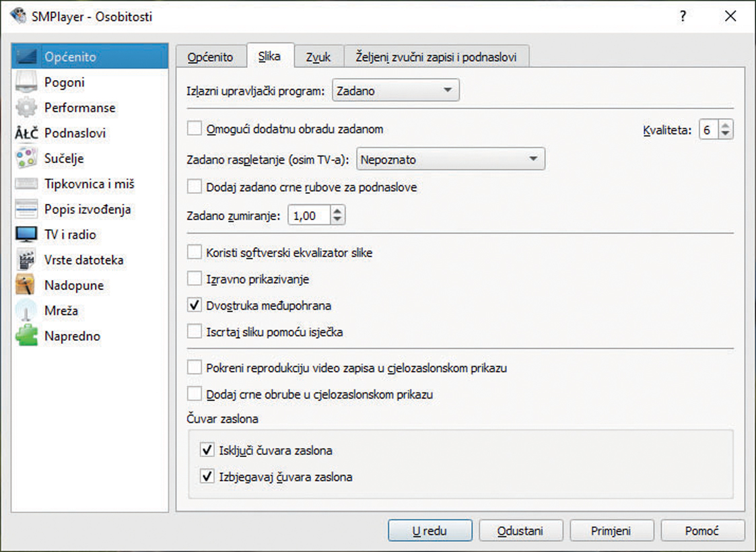This screenshot has width=756, height=552.
Task: Open the Pogoni section icon in sidebar
Action: (x=26, y=83)
